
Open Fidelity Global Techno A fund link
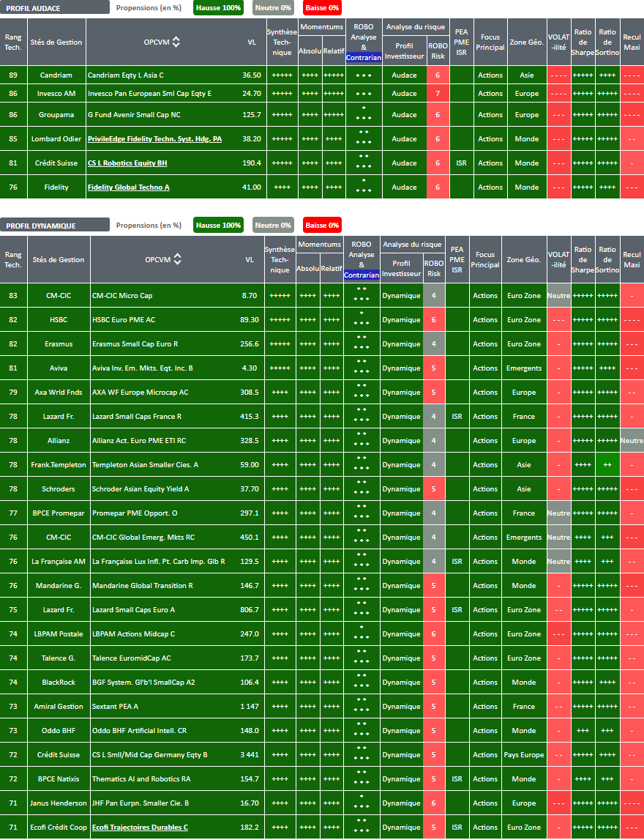coord(129,187)
